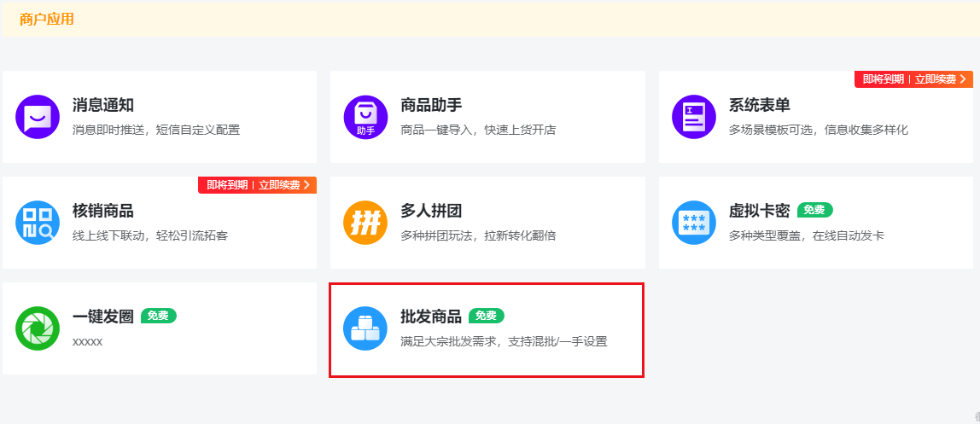Open the 批发商品 boxes icon
980x424 pixels.
point(365,328)
